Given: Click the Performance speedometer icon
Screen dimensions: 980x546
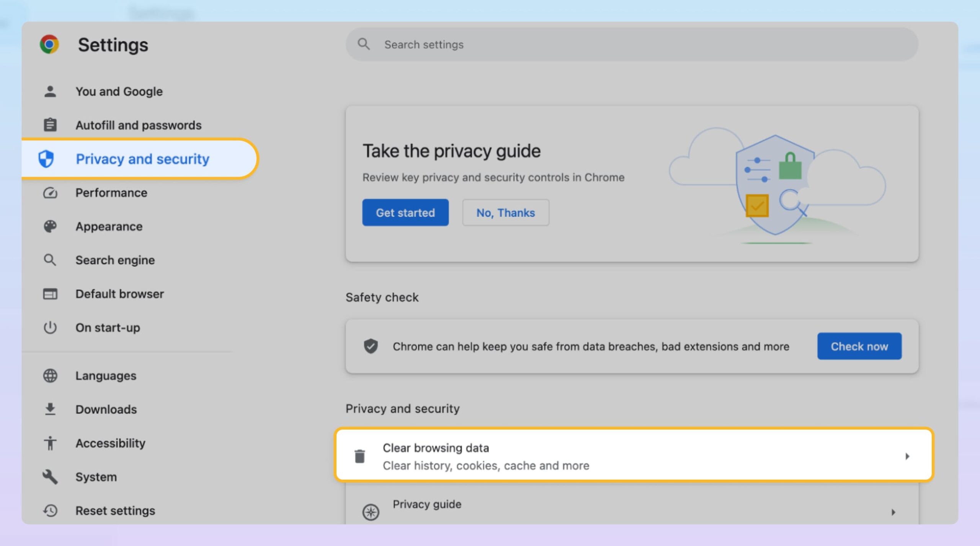Looking at the screenshot, I should [50, 193].
